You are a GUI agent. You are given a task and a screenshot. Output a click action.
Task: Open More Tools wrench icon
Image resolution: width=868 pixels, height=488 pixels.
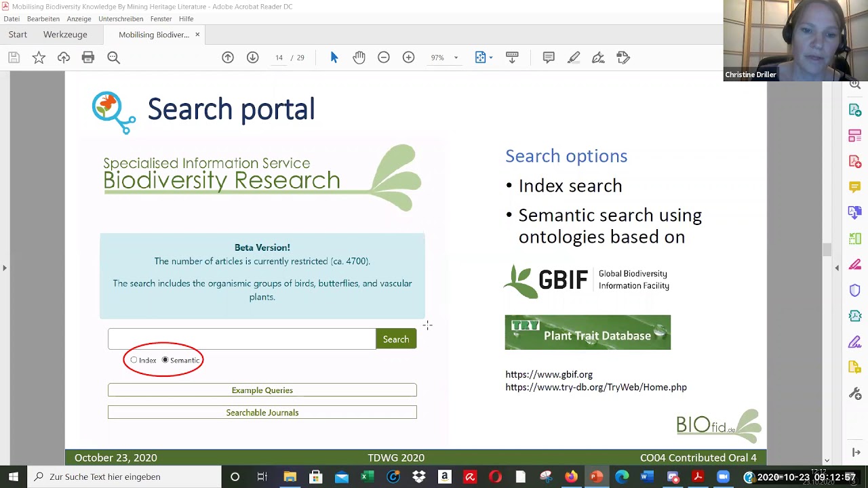click(x=854, y=393)
